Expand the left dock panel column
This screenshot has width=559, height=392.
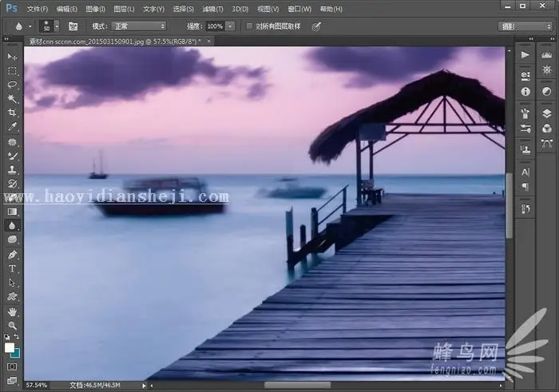click(532, 38)
